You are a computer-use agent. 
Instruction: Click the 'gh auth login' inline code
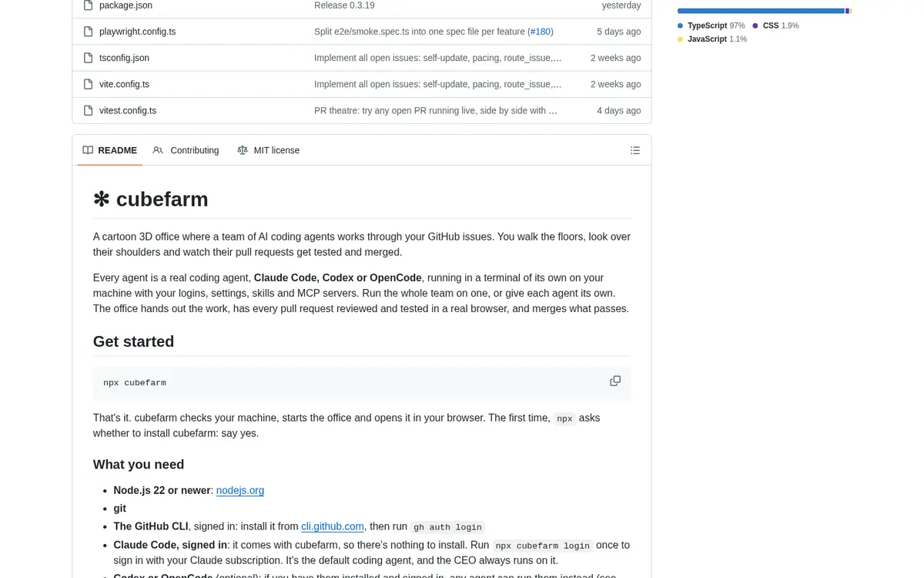pyautogui.click(x=447, y=527)
